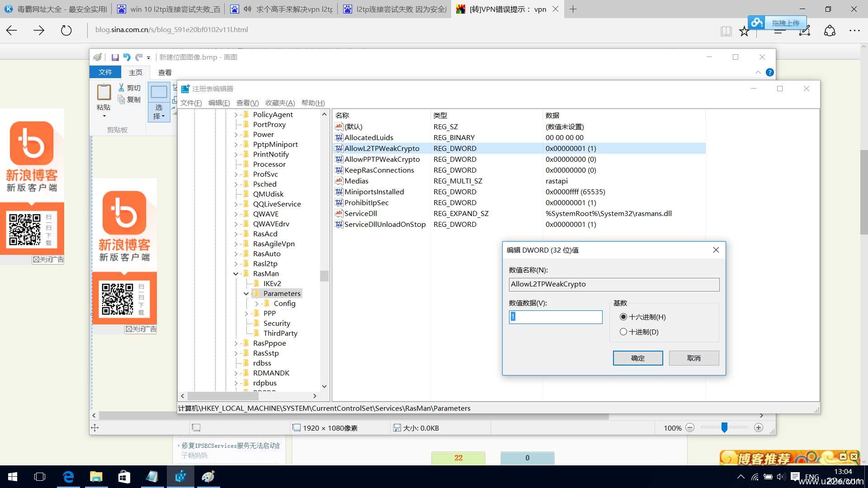Screen dimensions: 868x488
Task: Select the Security registry key
Action: [x=277, y=323]
